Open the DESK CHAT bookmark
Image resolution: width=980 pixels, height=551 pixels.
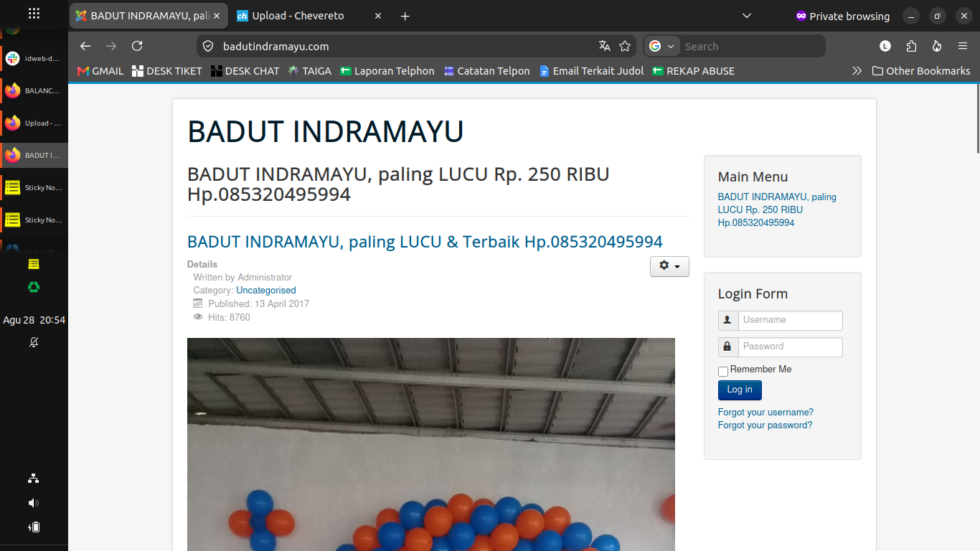[245, 71]
